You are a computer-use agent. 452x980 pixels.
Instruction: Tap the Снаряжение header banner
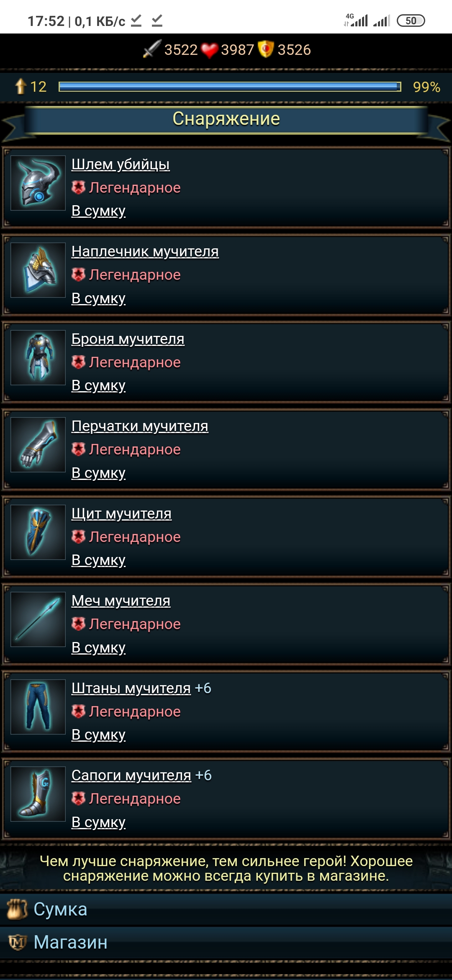click(x=226, y=119)
